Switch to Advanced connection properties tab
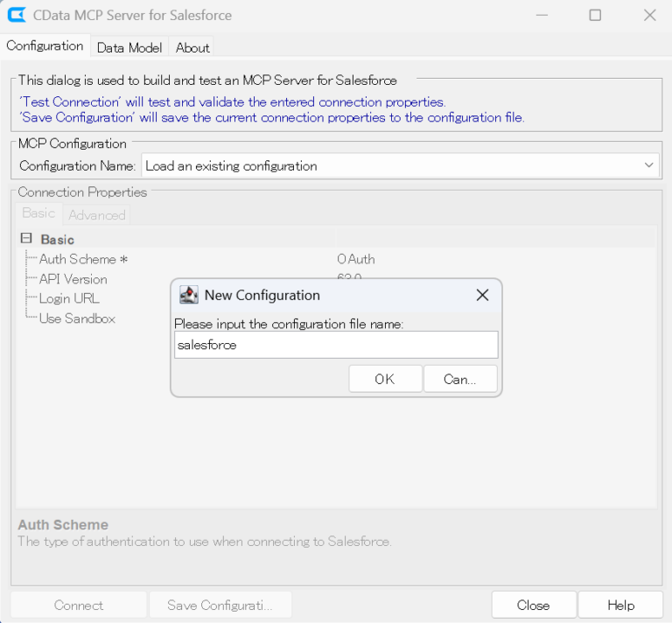The image size is (672, 623). (97, 214)
